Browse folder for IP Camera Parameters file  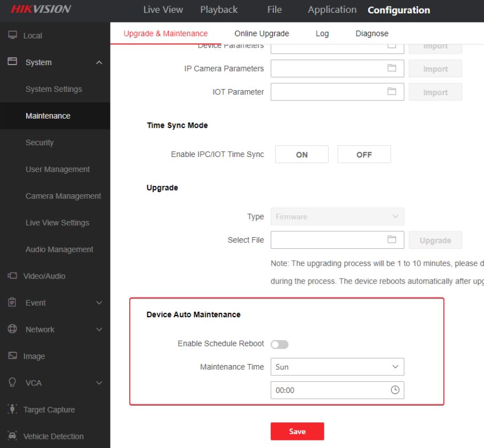click(392, 68)
